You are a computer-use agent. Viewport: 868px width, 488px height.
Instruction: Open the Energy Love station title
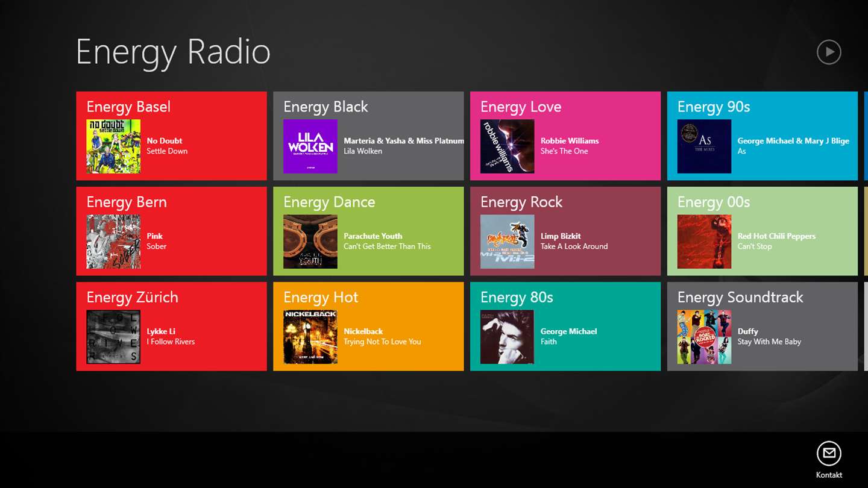tap(521, 107)
